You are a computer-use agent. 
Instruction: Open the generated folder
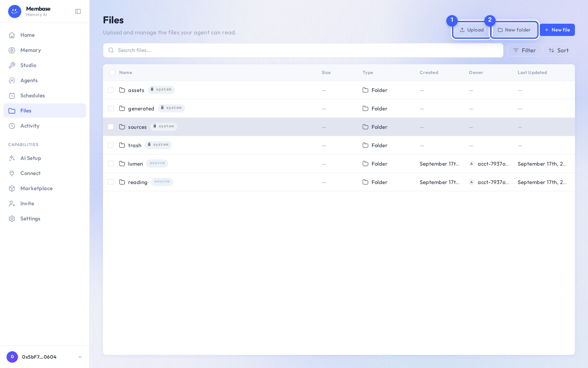point(141,109)
